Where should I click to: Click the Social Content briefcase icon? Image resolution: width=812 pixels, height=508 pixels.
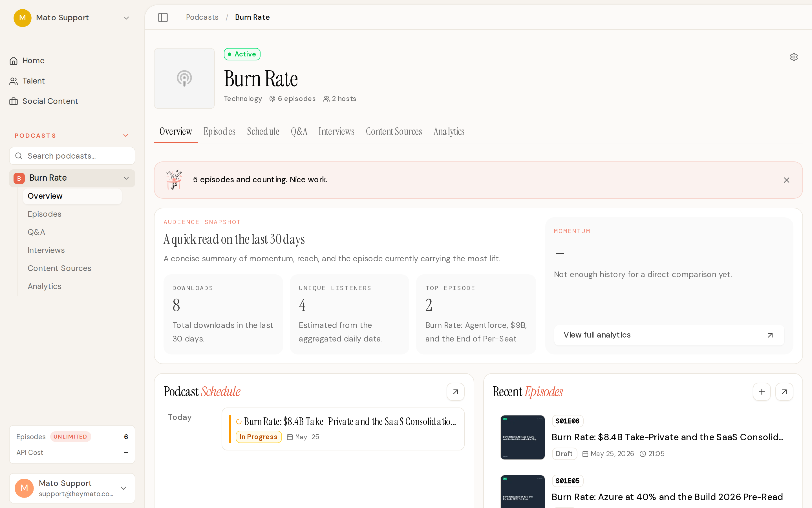click(14, 101)
